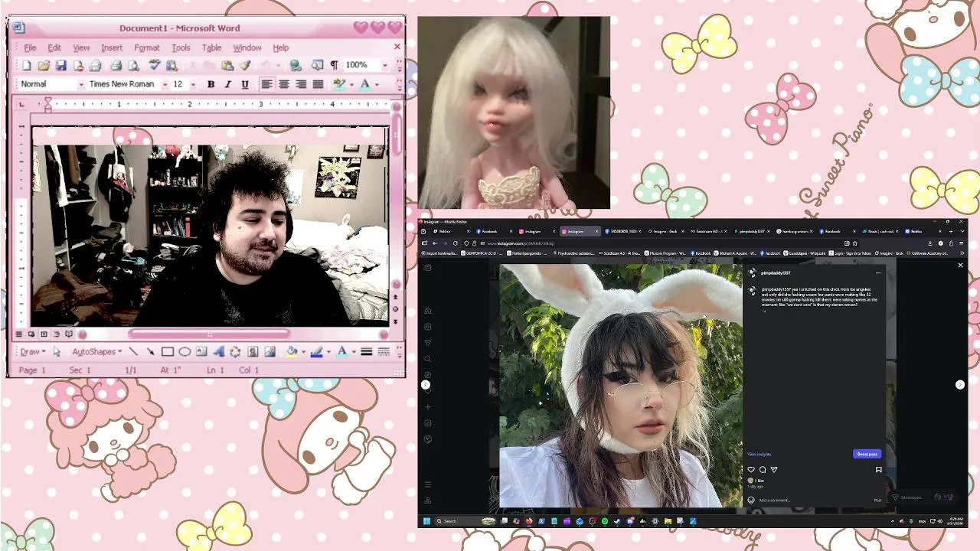The image size is (980, 551).
Task: Share the Instagram post
Action: 774,470
